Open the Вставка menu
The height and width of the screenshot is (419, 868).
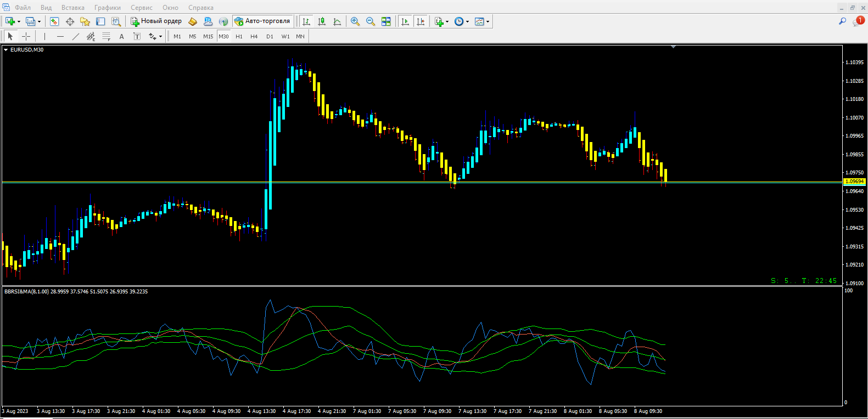pos(73,8)
